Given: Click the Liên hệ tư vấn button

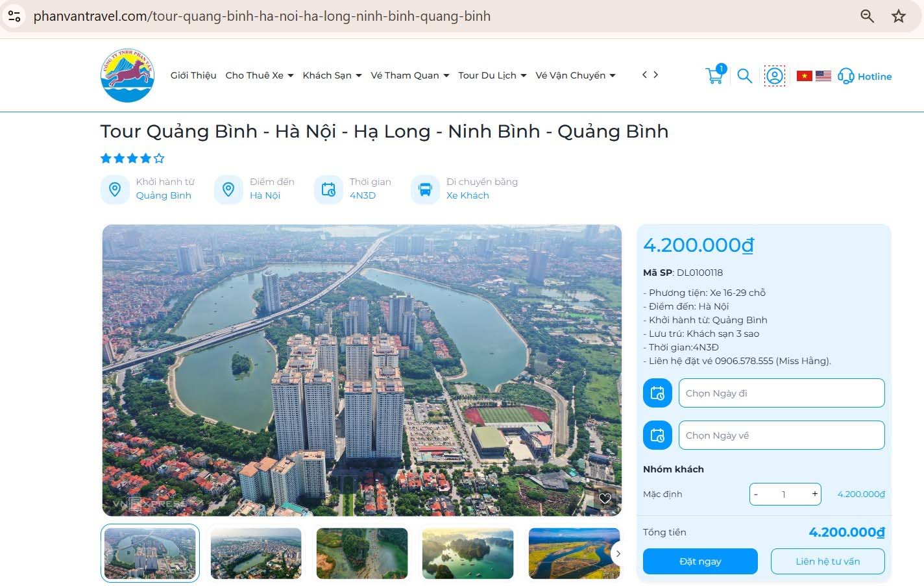Looking at the screenshot, I should pyautogui.click(x=827, y=561).
